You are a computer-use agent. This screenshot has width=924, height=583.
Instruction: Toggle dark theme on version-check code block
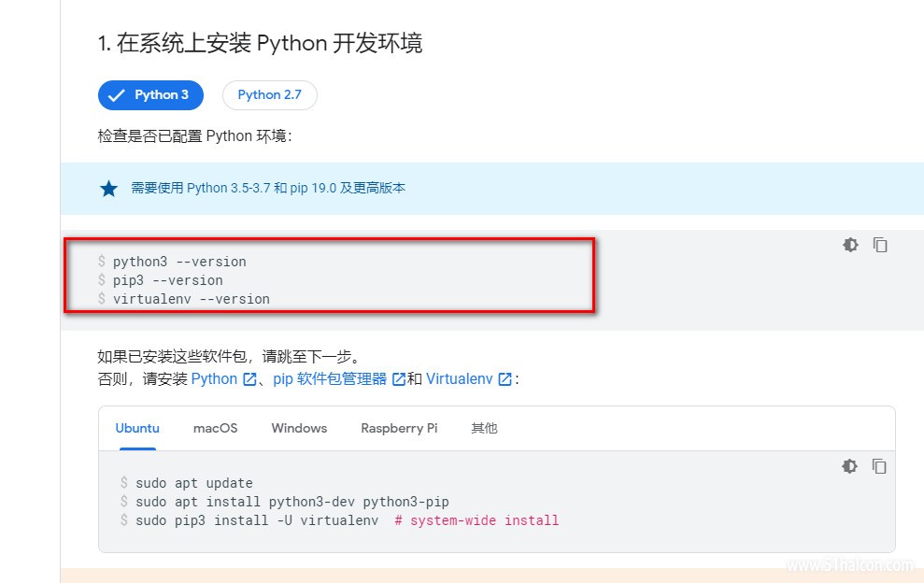point(850,245)
